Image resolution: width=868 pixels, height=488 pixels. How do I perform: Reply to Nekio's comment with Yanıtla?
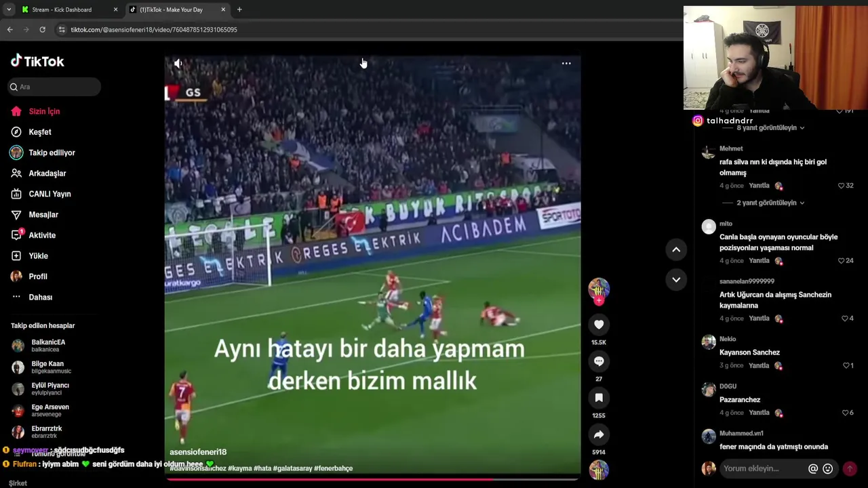[x=759, y=366]
